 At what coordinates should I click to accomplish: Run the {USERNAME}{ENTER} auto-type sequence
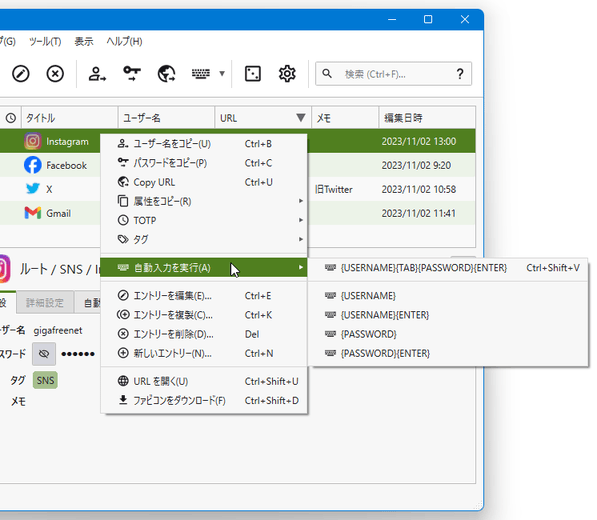(449, 315)
